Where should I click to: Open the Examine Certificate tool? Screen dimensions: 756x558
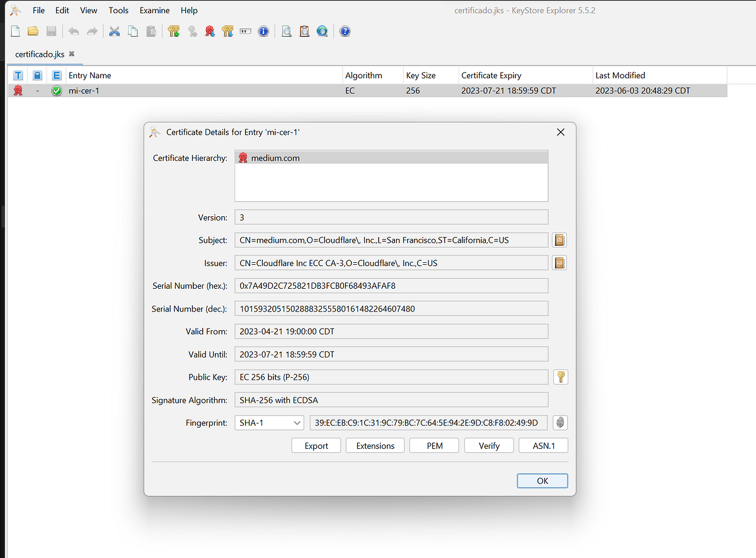pos(287,31)
